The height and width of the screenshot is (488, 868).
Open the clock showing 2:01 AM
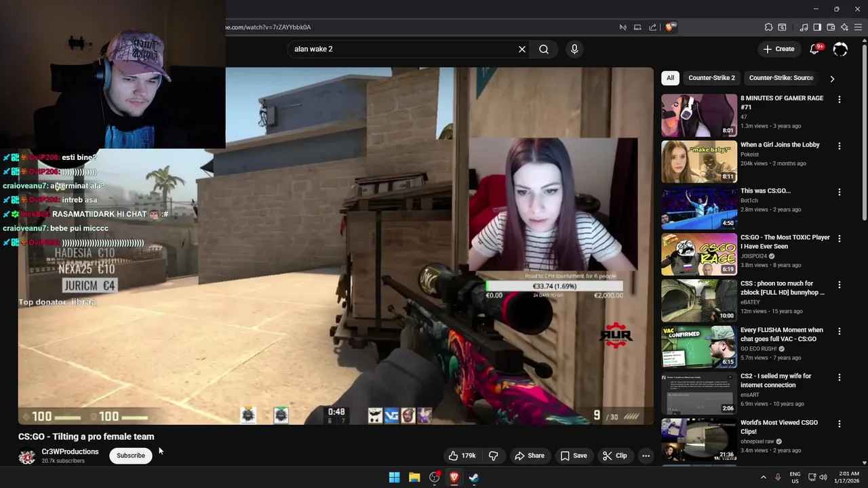(x=846, y=477)
